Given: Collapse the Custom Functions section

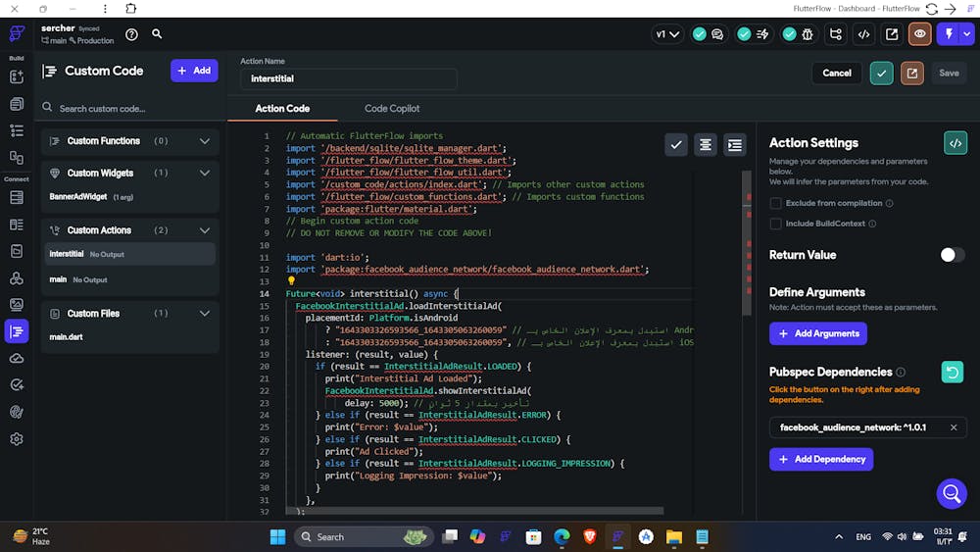Looking at the screenshot, I should pos(205,141).
